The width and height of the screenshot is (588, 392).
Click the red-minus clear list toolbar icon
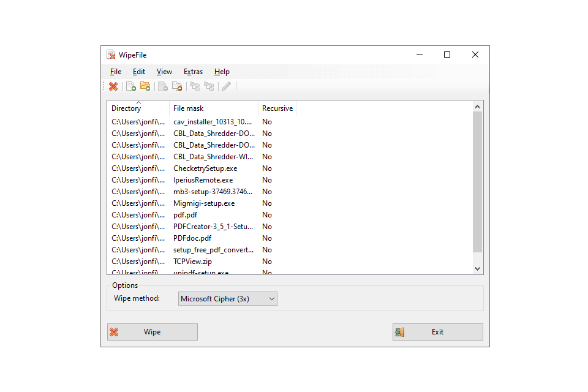tap(177, 86)
